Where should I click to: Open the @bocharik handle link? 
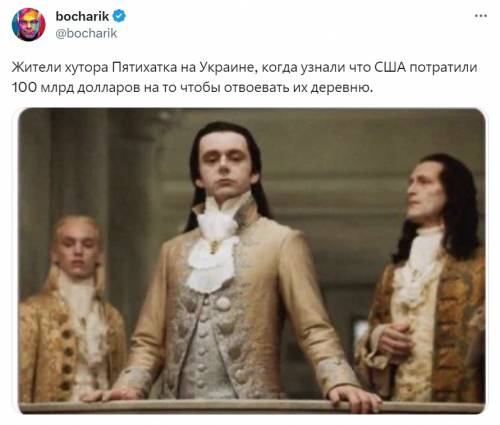(86, 33)
